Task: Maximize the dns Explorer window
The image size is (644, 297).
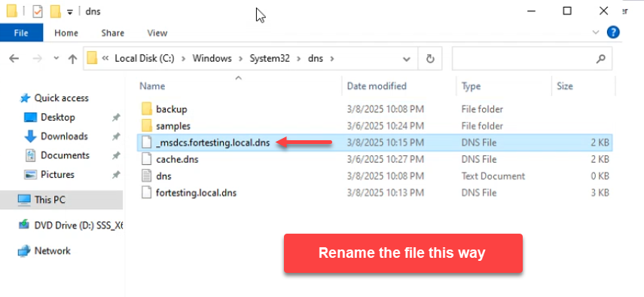Action: [x=566, y=11]
